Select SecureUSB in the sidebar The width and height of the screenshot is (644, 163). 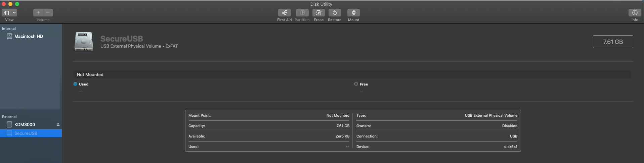pos(26,133)
